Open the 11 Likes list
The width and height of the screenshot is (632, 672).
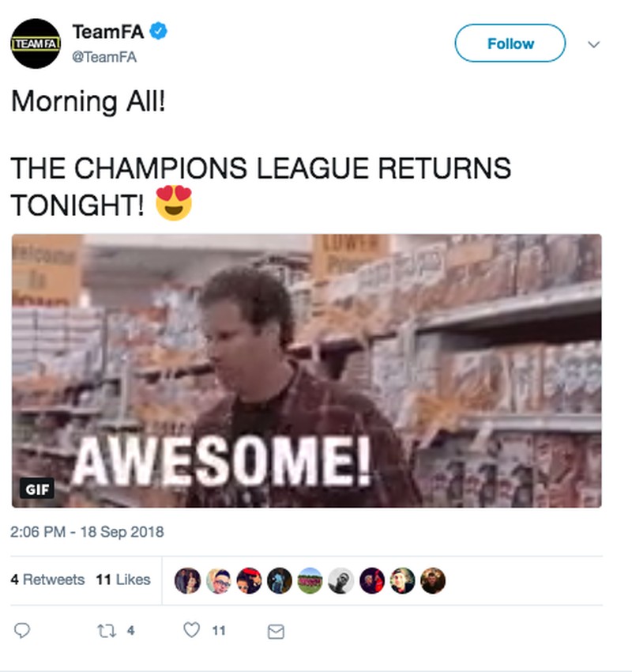(x=122, y=580)
